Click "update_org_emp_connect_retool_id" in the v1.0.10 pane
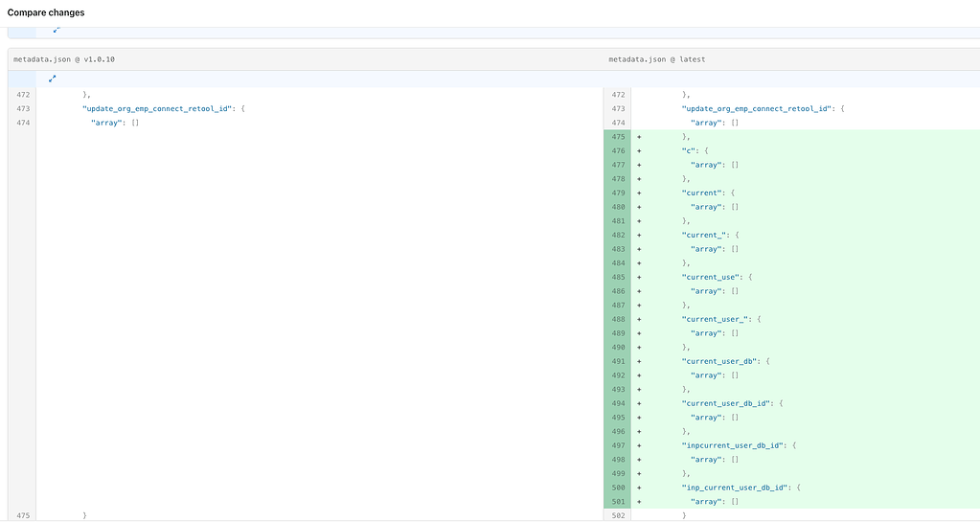Screen dimensions: 980x522 tap(159, 109)
